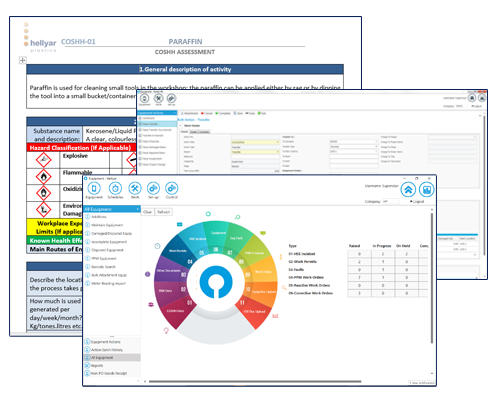Click the Equipment icon in the middle window
The image size is (500, 400).
point(144,99)
